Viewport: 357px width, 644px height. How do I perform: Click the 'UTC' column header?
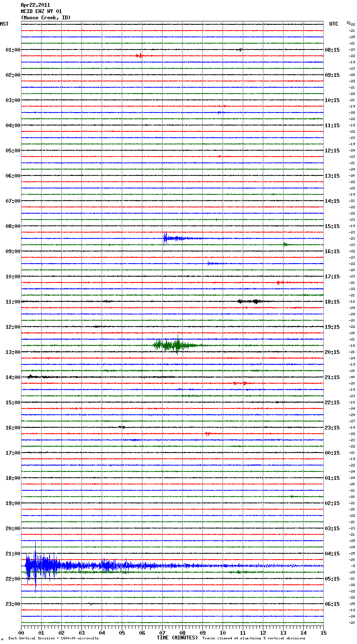tap(334, 24)
